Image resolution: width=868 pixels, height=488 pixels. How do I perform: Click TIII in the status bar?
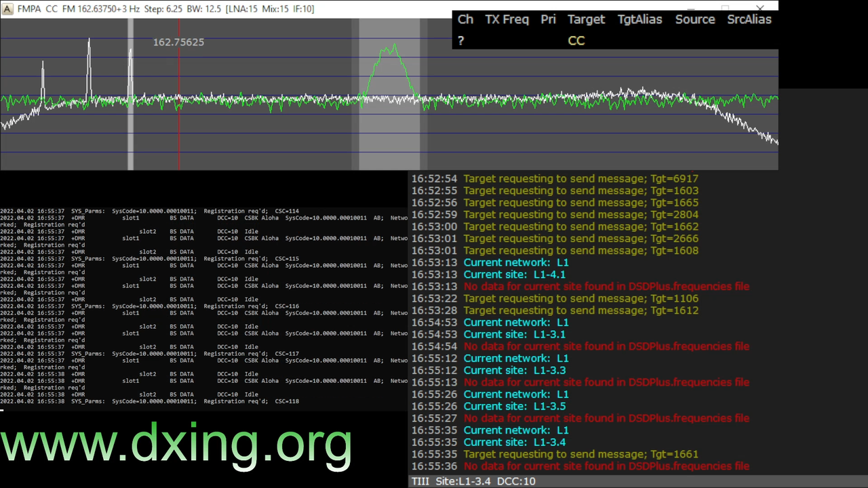420,481
